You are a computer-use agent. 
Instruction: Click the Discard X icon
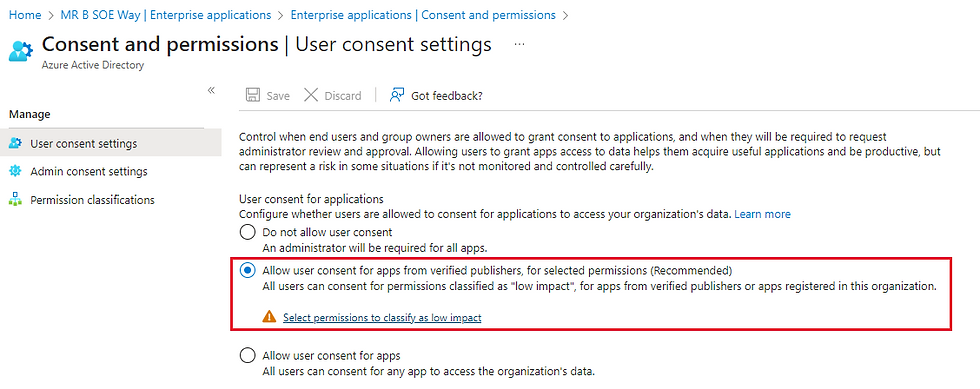pyautogui.click(x=311, y=95)
